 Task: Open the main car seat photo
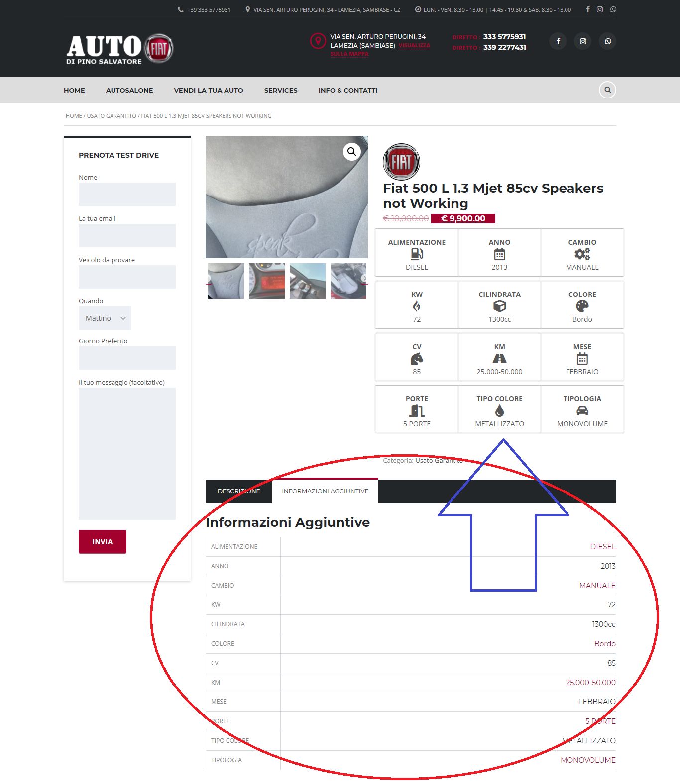287,197
